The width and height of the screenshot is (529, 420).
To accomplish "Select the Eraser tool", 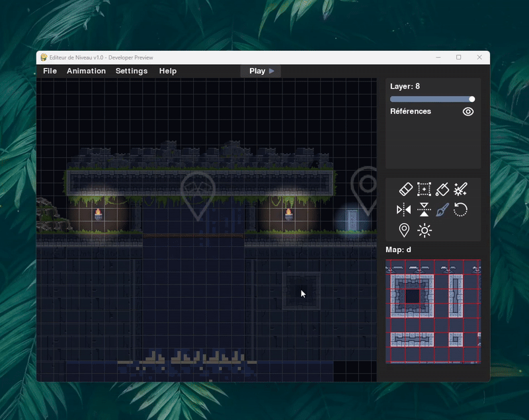I will pyautogui.click(x=405, y=189).
